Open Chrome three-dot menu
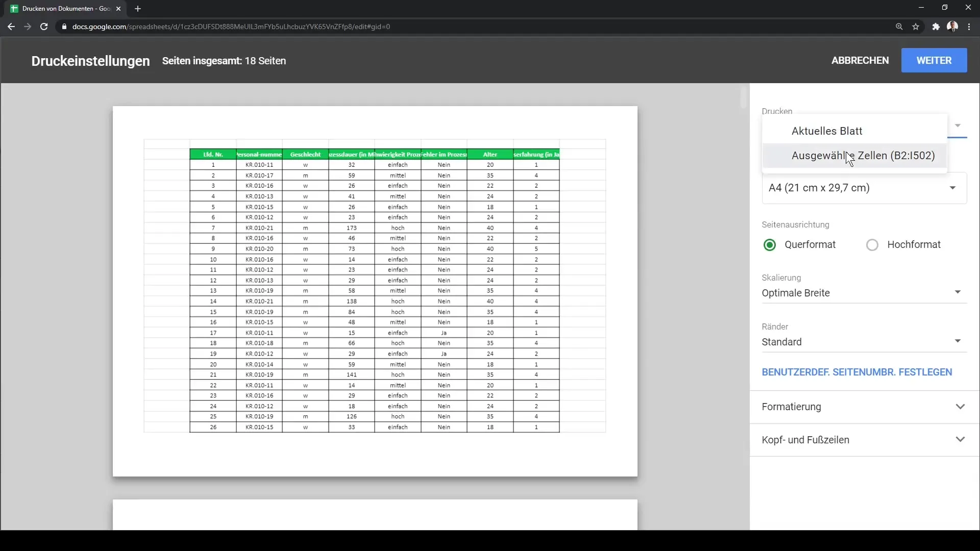This screenshot has height=551, width=980. pos(969,27)
